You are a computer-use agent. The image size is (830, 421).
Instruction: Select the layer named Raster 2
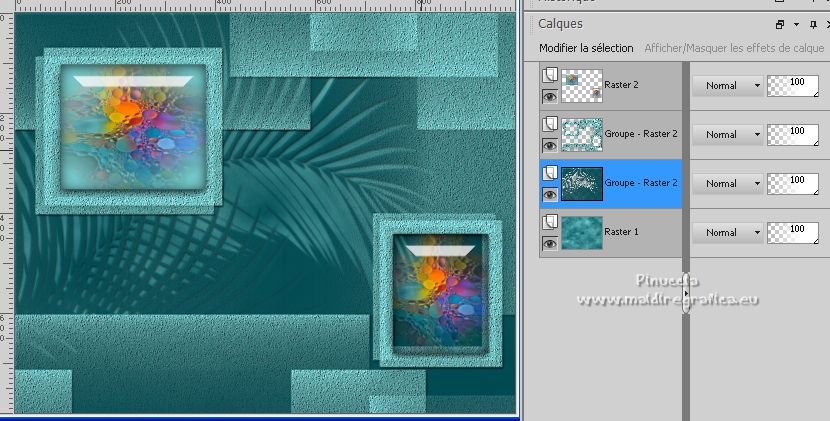tap(621, 85)
